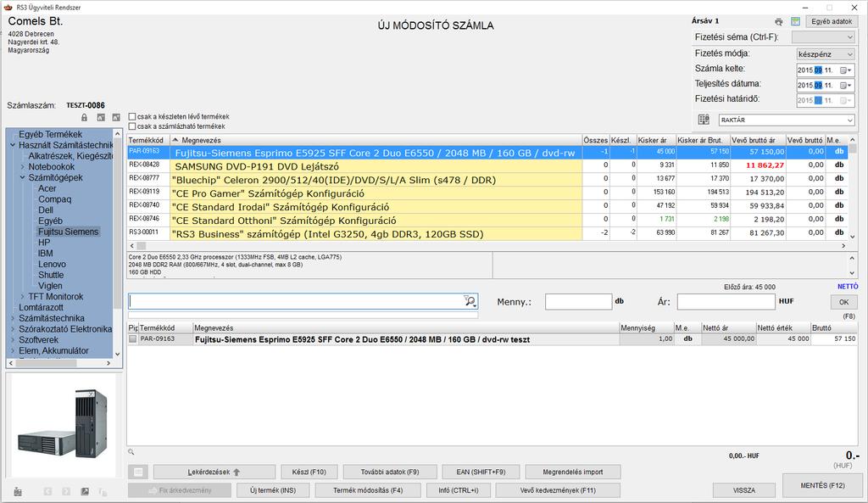Select the Acer category in the tree

coord(47,188)
